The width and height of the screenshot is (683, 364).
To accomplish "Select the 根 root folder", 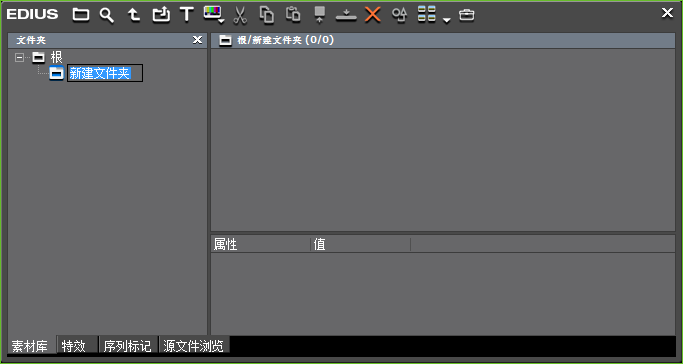I will point(57,57).
